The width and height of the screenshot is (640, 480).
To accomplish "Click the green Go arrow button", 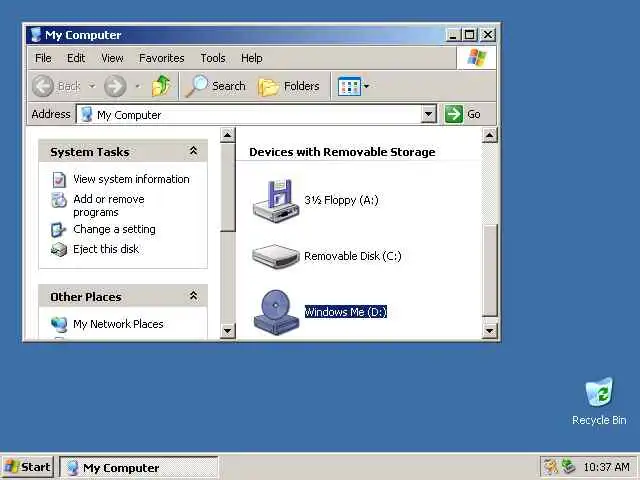I will [454, 114].
